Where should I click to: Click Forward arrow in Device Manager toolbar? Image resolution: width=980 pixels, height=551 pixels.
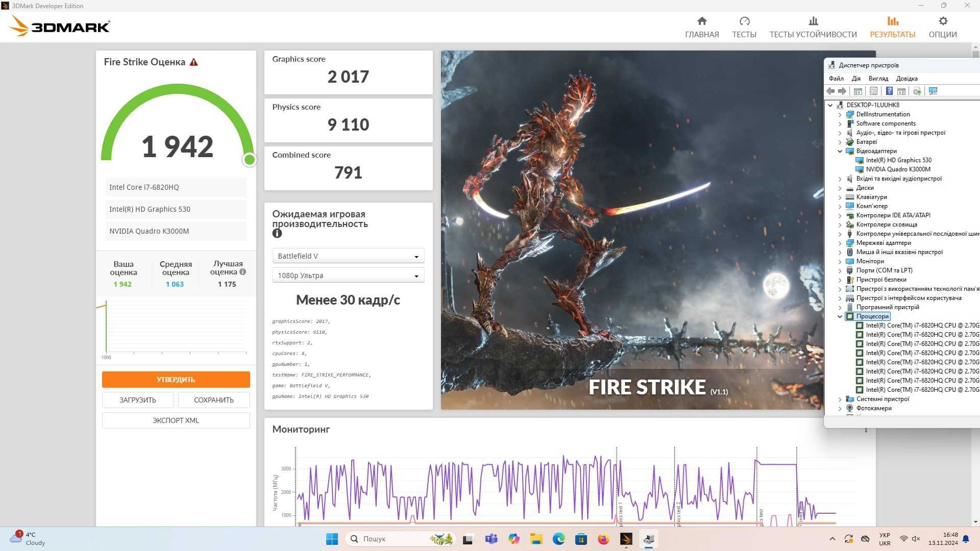pyautogui.click(x=842, y=91)
